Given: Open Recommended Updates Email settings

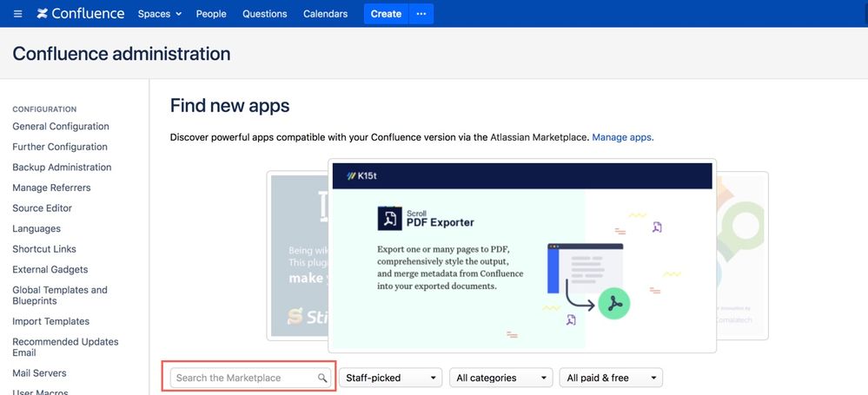Looking at the screenshot, I should click(x=65, y=347).
